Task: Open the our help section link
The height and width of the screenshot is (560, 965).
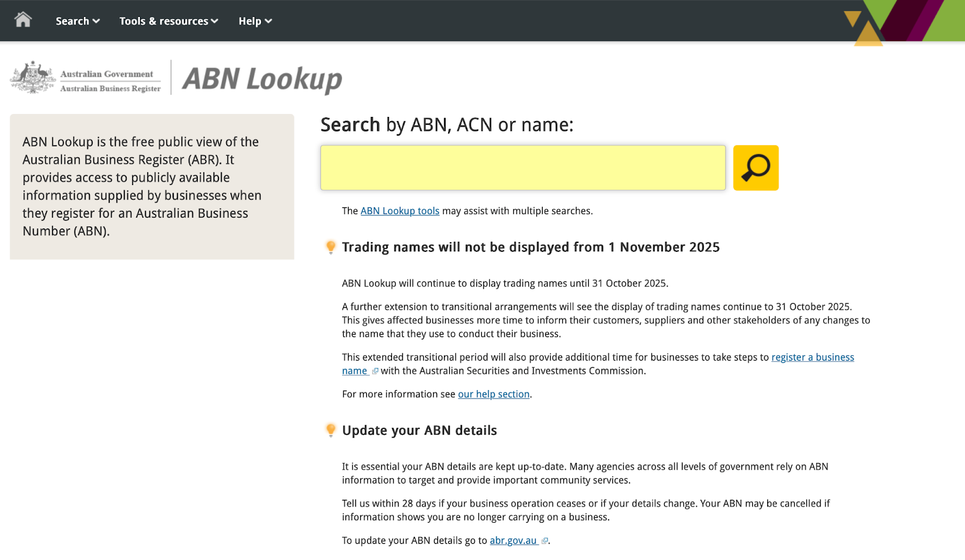Action: click(493, 394)
